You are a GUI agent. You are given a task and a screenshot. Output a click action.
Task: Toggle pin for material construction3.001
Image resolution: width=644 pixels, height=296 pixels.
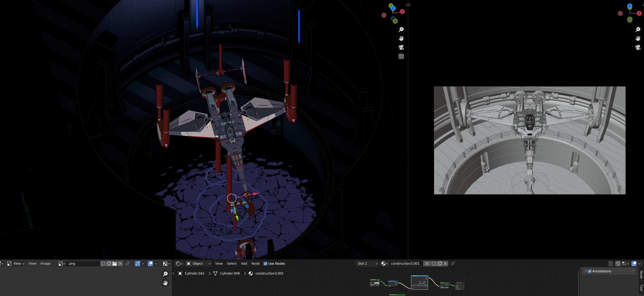click(x=453, y=264)
